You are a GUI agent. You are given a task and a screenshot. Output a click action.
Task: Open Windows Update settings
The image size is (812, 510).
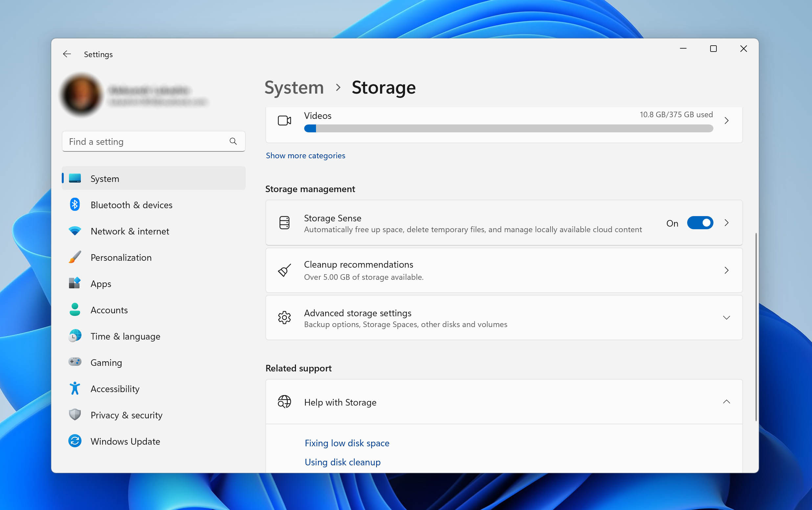(x=154, y=441)
